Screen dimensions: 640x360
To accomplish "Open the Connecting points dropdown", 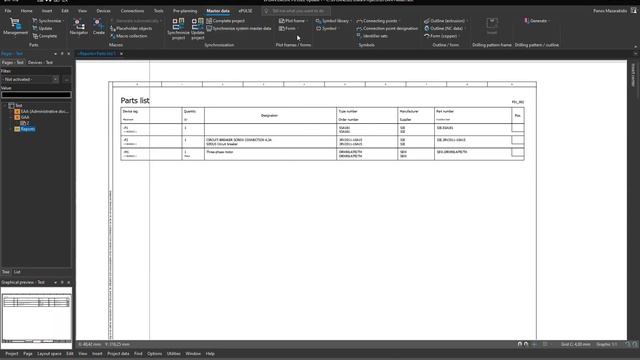I will point(378,20).
